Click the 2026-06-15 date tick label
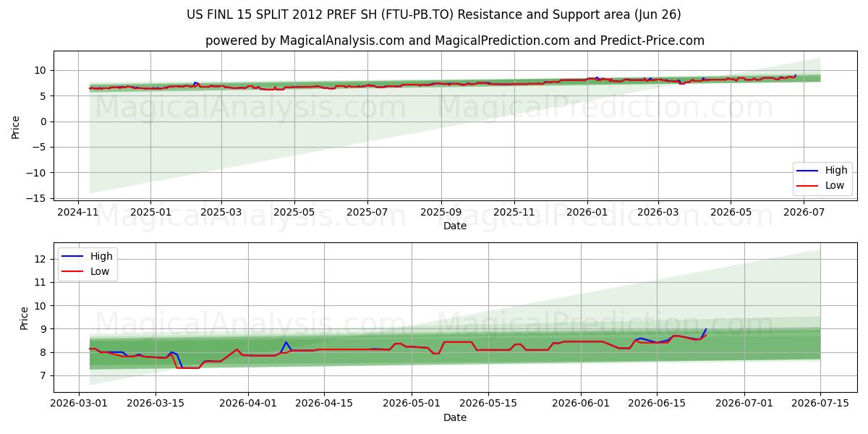This screenshot has width=868, height=434. click(x=657, y=404)
